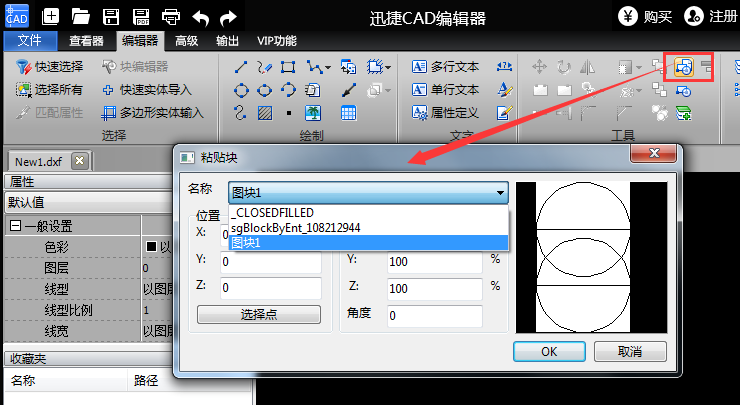Insert a picture with palm tree icon

[x=312, y=113]
